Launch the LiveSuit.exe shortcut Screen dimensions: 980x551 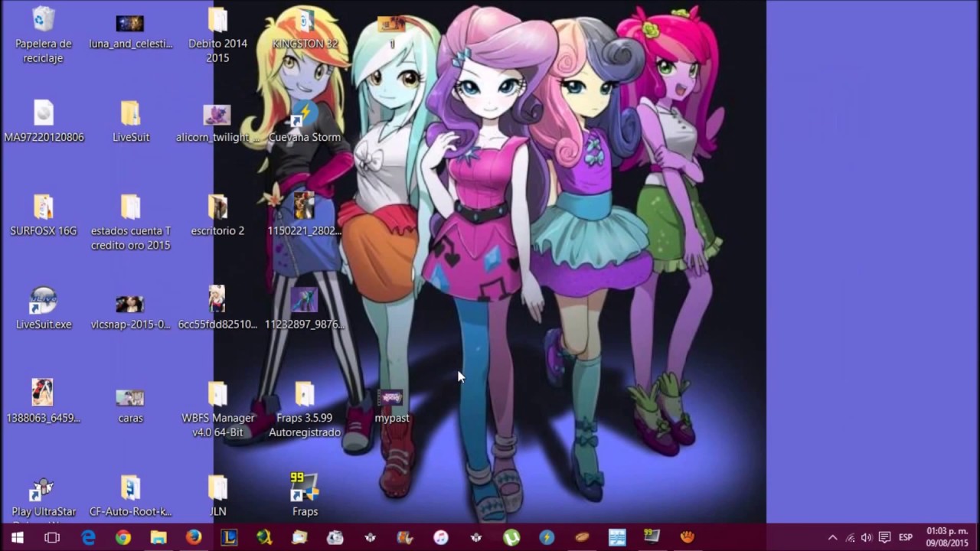(44, 310)
